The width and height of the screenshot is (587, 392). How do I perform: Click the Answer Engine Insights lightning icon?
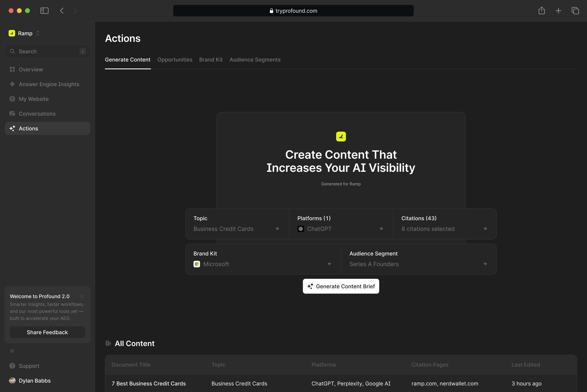(x=12, y=84)
